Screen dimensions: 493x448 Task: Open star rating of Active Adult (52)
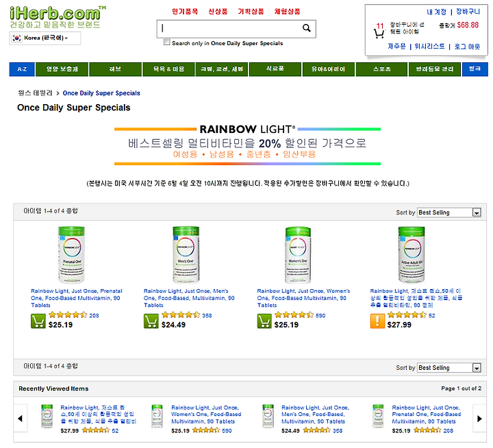coord(407,314)
